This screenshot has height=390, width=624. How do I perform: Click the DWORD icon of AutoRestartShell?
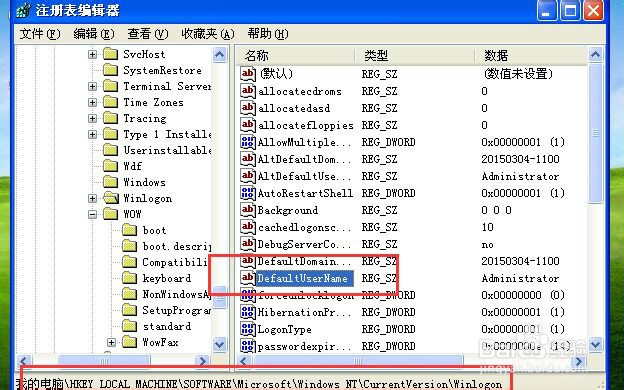tap(248, 193)
